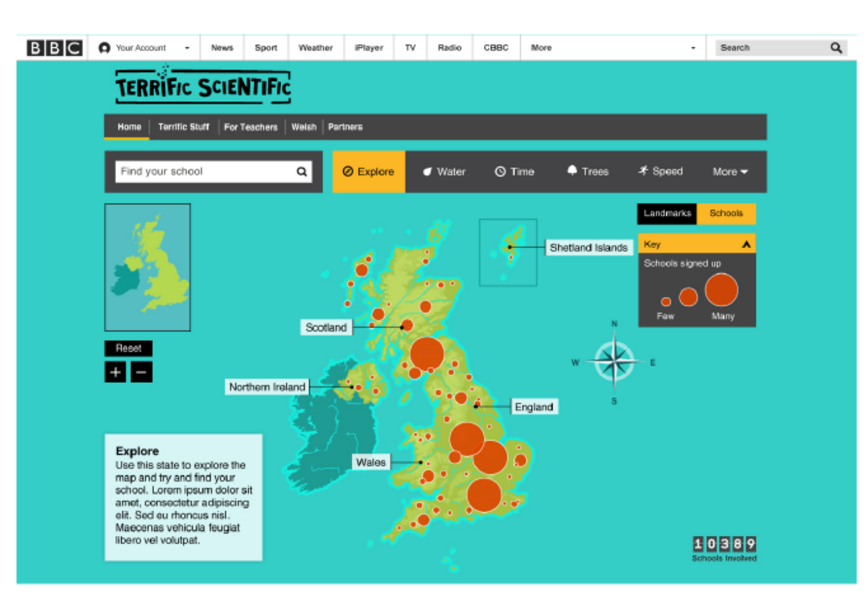Viewport: 868px width, 615px height.
Task: Click the England map label
Action: [534, 407]
